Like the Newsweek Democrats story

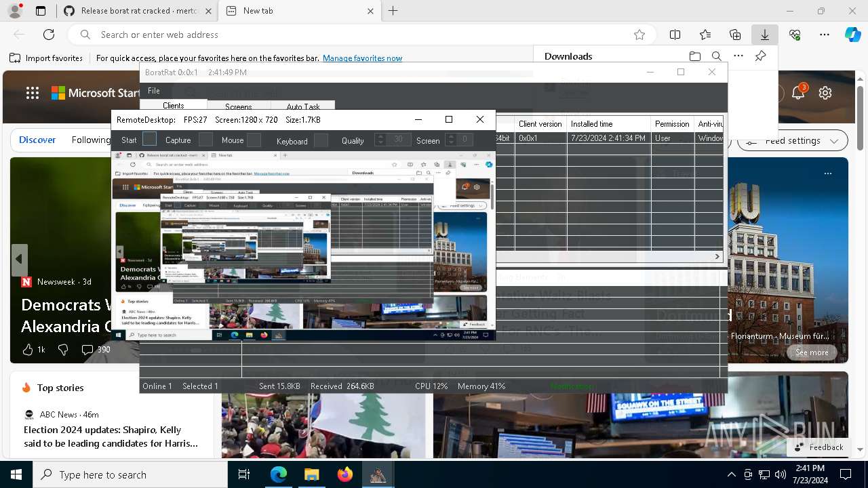pyautogui.click(x=33, y=350)
